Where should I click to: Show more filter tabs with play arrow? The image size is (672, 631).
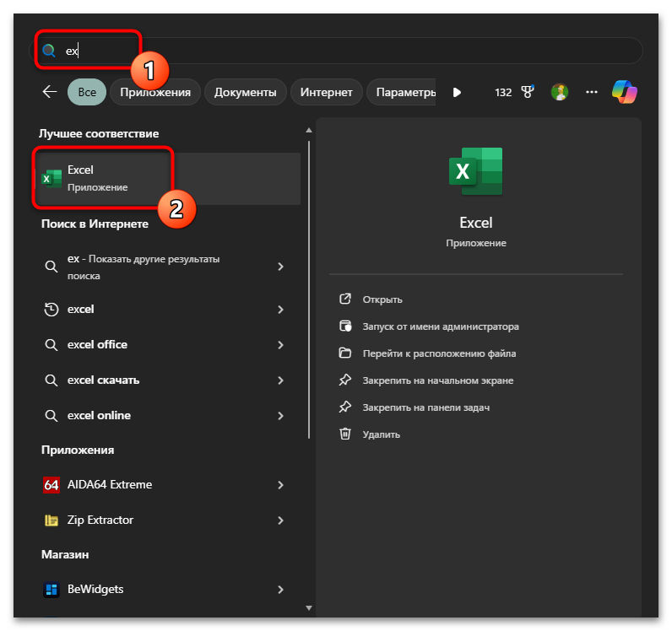[x=457, y=92]
